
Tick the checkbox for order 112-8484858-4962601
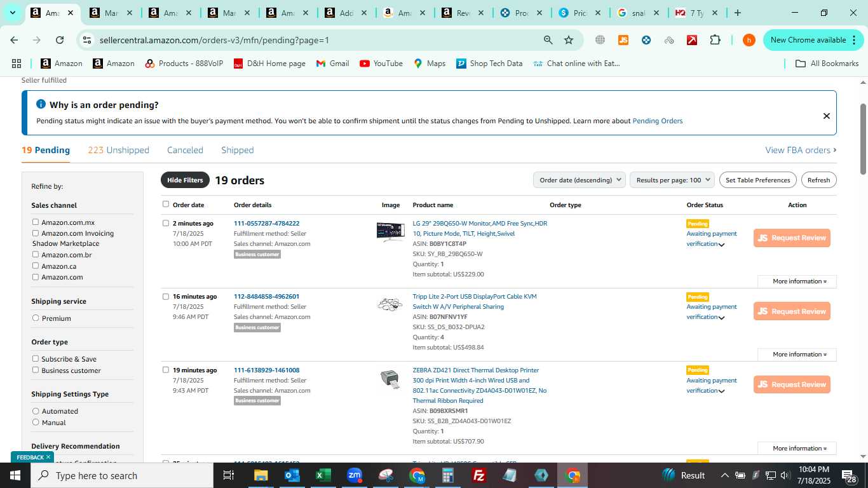166,296
